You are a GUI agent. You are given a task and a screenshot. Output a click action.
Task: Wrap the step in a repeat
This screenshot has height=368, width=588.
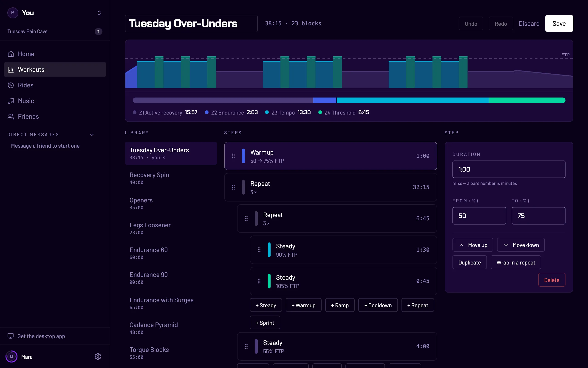516,262
